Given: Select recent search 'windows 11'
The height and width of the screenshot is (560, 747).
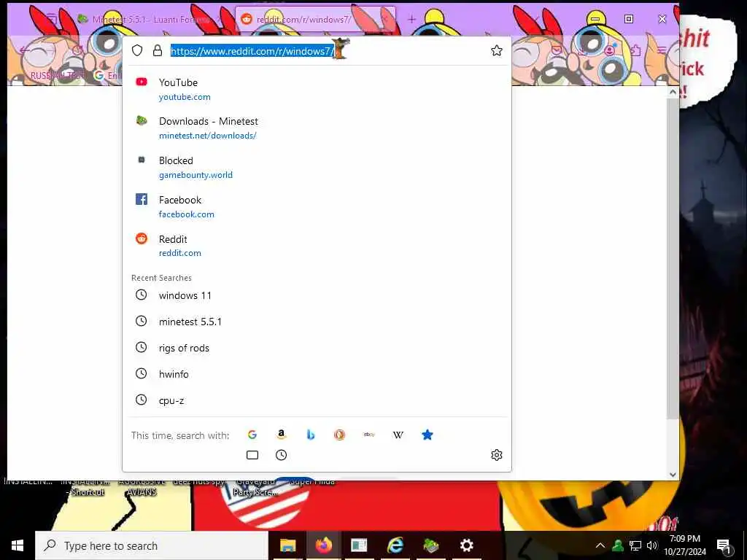Looking at the screenshot, I should [317, 295].
